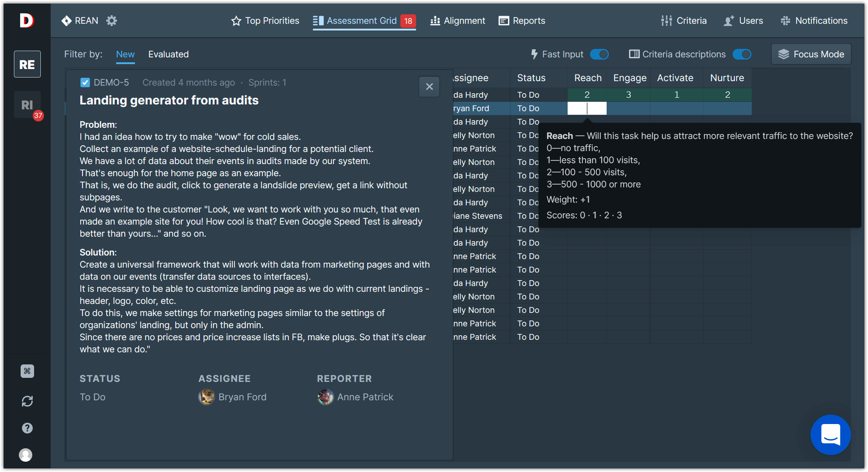The image size is (868, 472).
Task: Open Top Priorities tab
Action: tap(265, 21)
